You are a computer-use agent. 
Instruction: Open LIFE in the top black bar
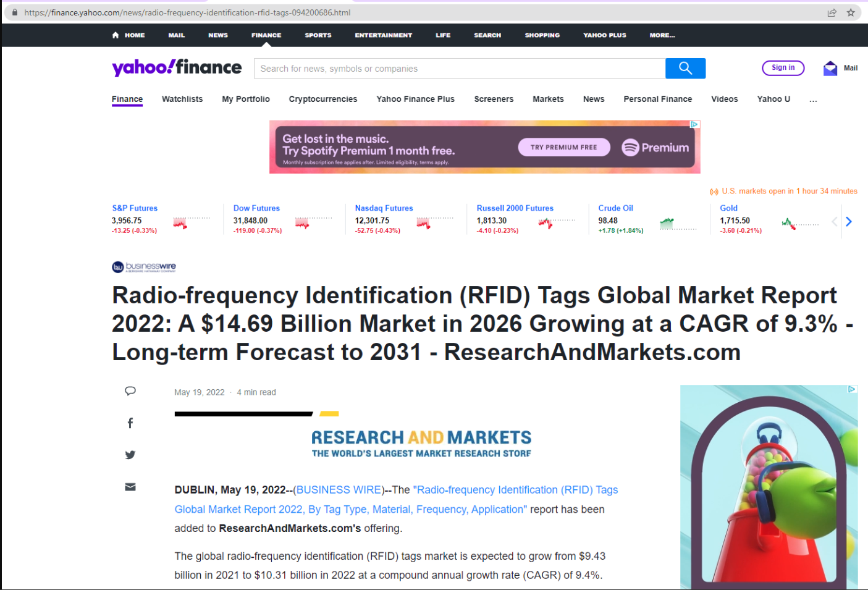click(x=443, y=35)
